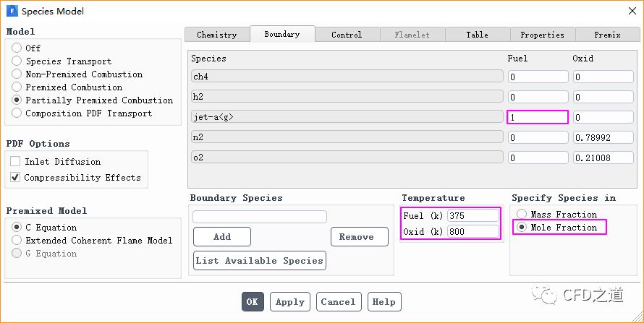The image size is (644, 323).
Task: Enable the Inlet Diffusion checkbox
Action: 15,162
